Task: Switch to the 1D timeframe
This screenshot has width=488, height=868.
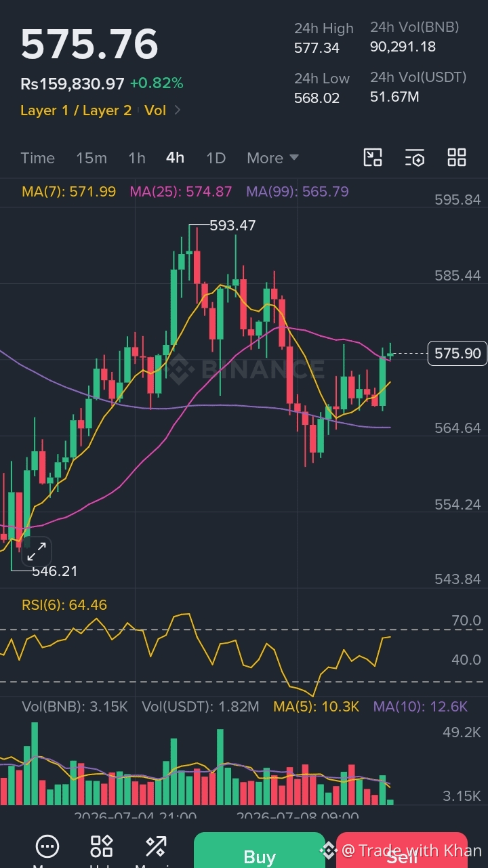Action: click(216, 158)
